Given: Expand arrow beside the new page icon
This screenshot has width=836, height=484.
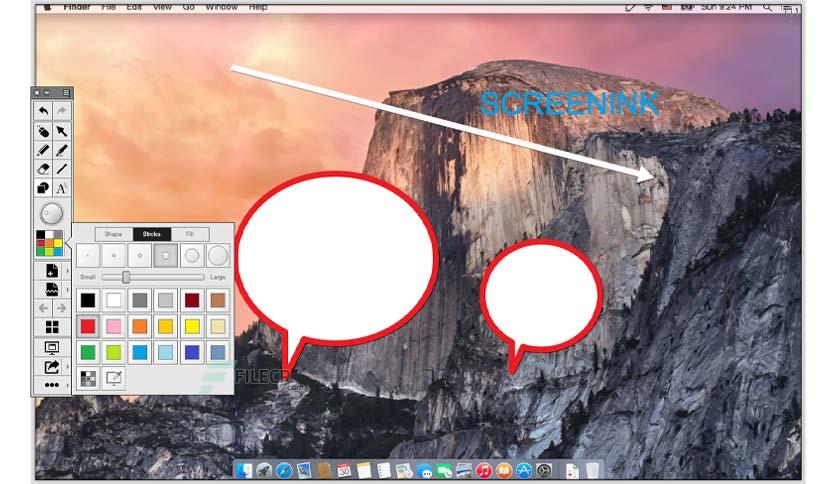Looking at the screenshot, I should [67, 271].
